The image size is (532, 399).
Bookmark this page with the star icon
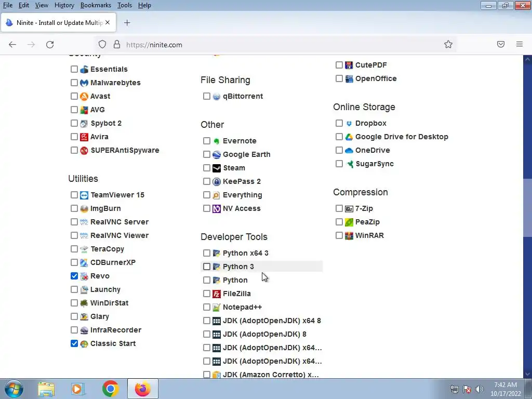(448, 45)
